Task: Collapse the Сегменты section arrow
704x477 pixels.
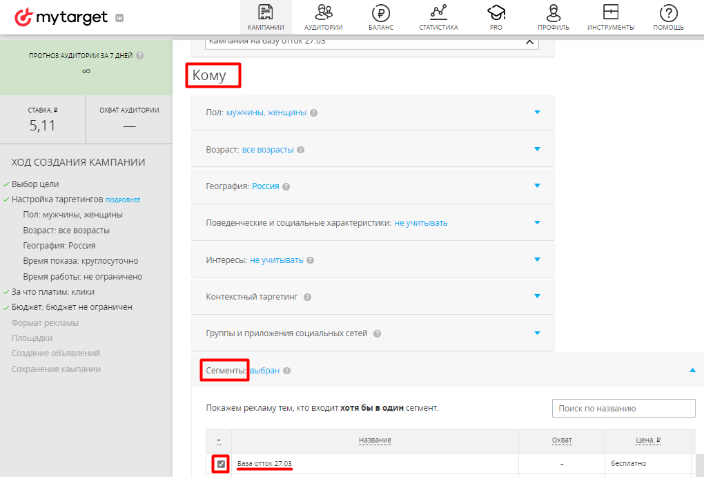Action: point(692,370)
